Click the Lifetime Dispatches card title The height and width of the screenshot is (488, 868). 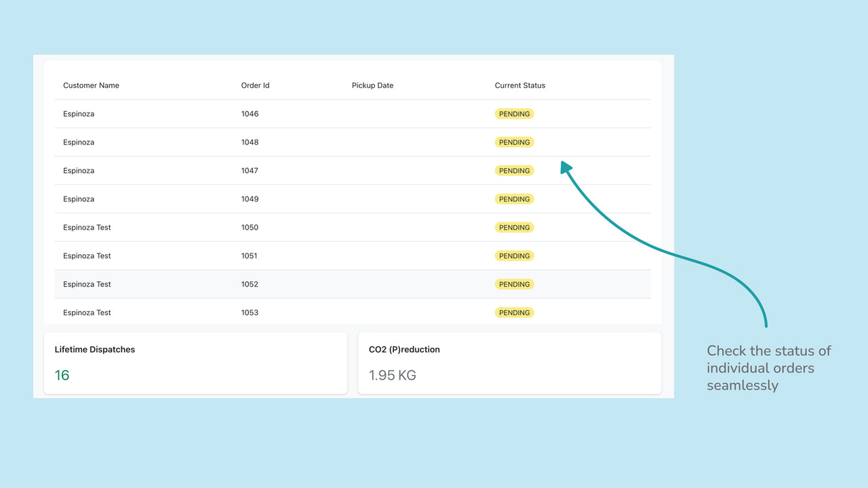coord(95,350)
